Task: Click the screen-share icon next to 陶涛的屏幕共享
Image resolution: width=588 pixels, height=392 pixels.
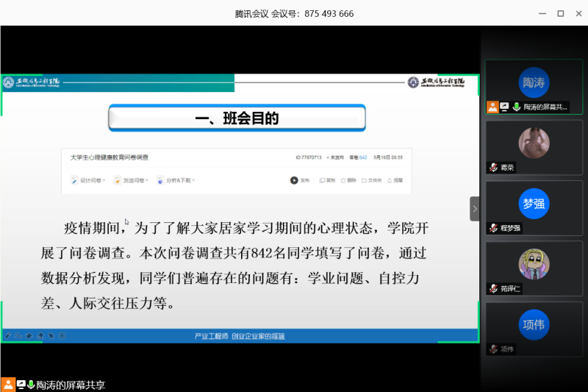Action: [x=21, y=385]
